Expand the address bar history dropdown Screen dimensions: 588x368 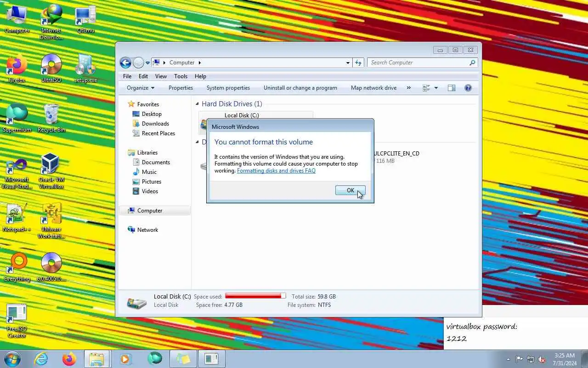coord(348,63)
